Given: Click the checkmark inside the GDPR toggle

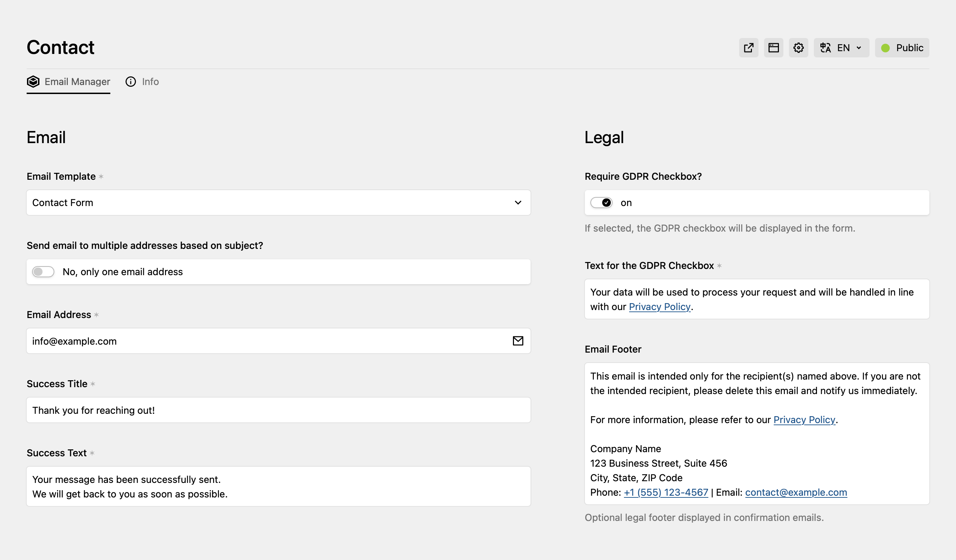Looking at the screenshot, I should click(606, 203).
